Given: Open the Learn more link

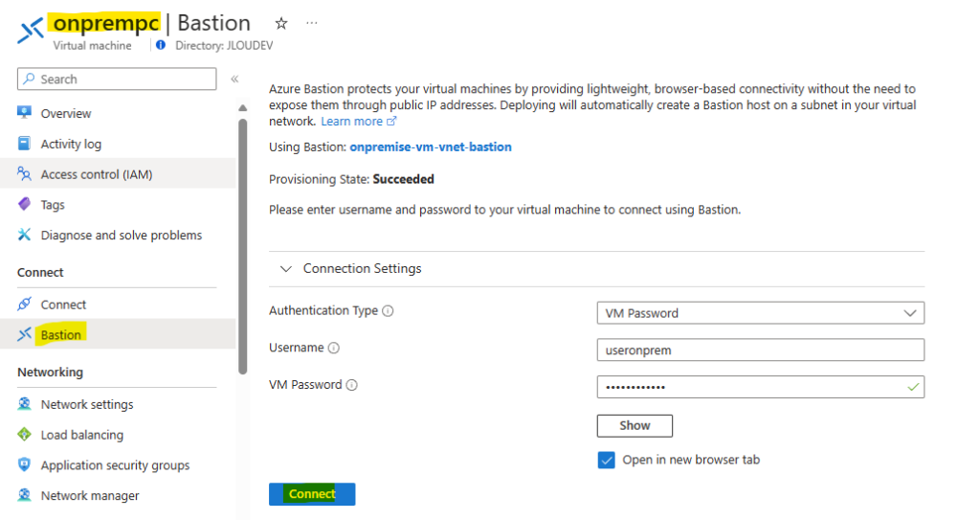Looking at the screenshot, I should [x=359, y=122].
